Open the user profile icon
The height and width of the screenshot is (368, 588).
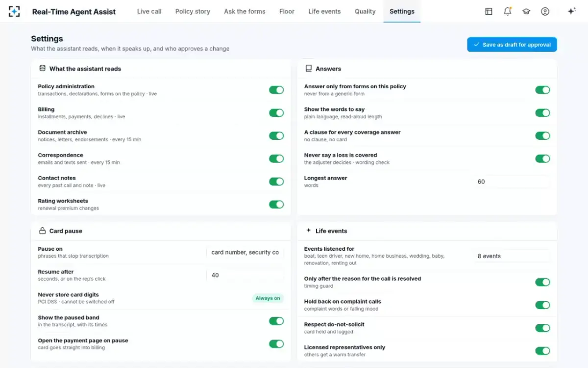(x=545, y=11)
